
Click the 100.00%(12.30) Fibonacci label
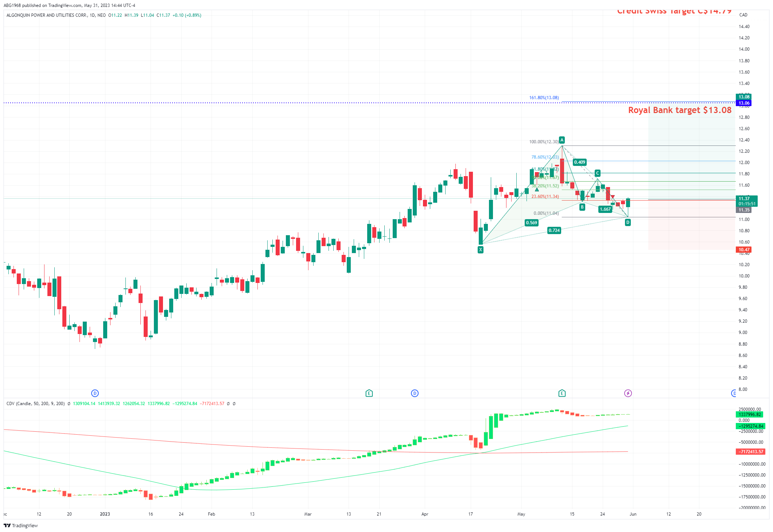(544, 142)
